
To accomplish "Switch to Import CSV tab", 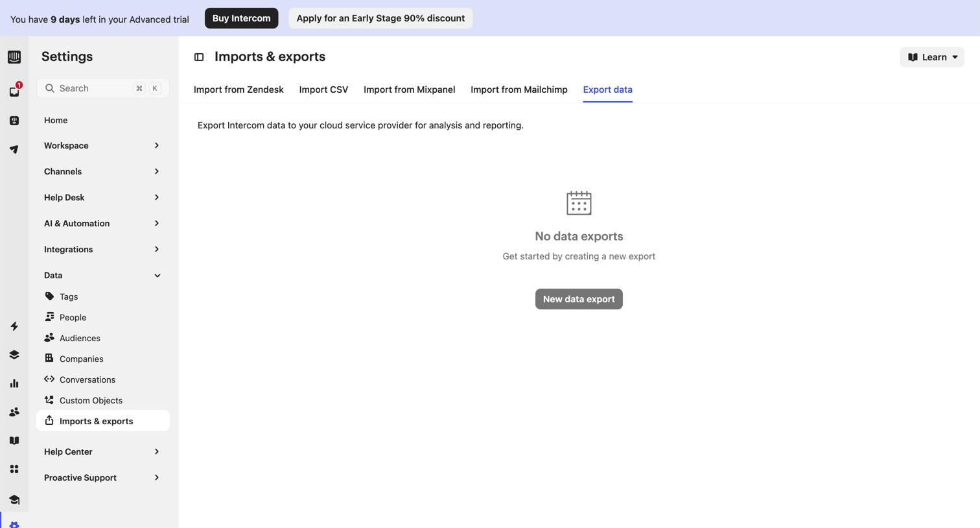I will (x=323, y=90).
